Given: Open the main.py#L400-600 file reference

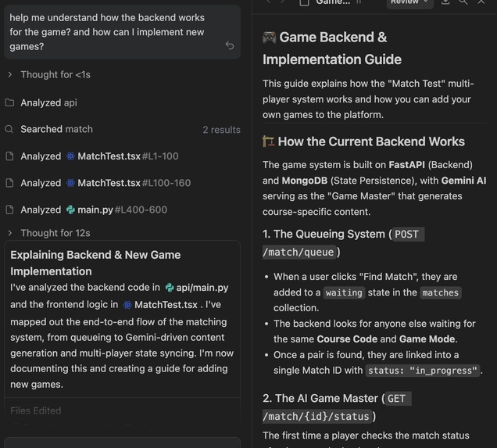Looking at the screenshot, I should [x=123, y=210].
